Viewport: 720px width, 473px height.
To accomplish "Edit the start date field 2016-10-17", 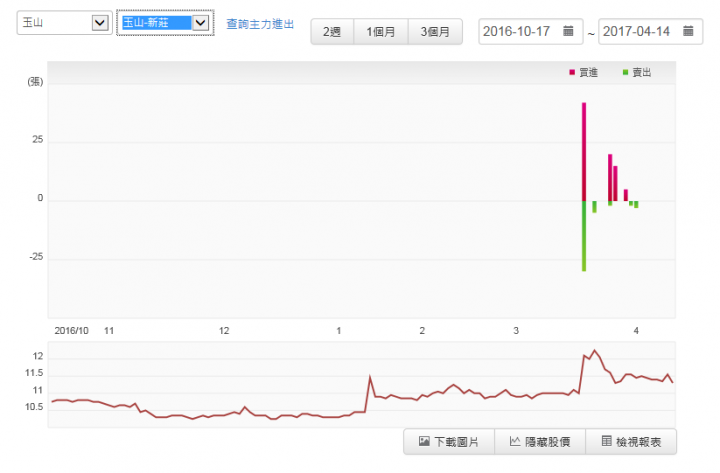I will [530, 31].
